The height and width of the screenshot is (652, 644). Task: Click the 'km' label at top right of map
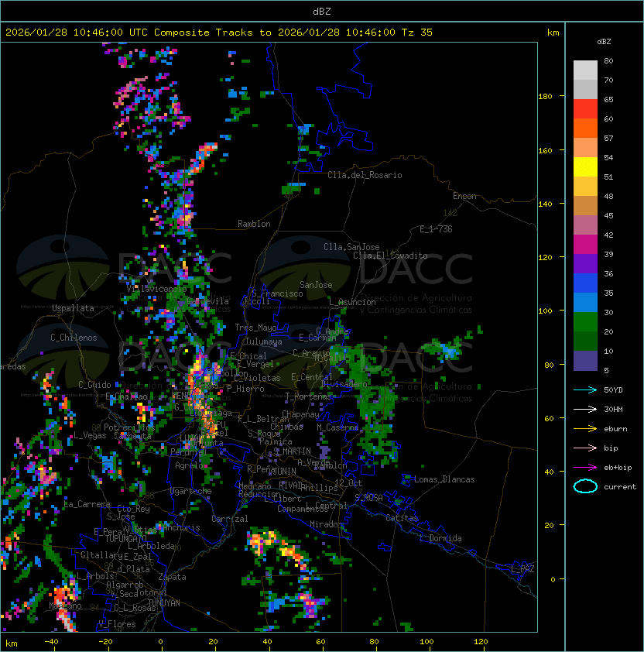[553, 33]
